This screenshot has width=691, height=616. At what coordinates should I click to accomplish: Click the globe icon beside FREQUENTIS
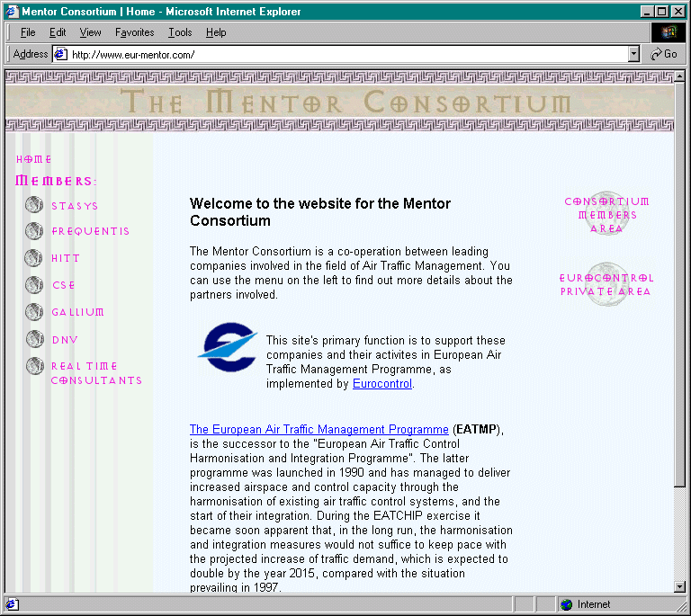click(x=34, y=231)
